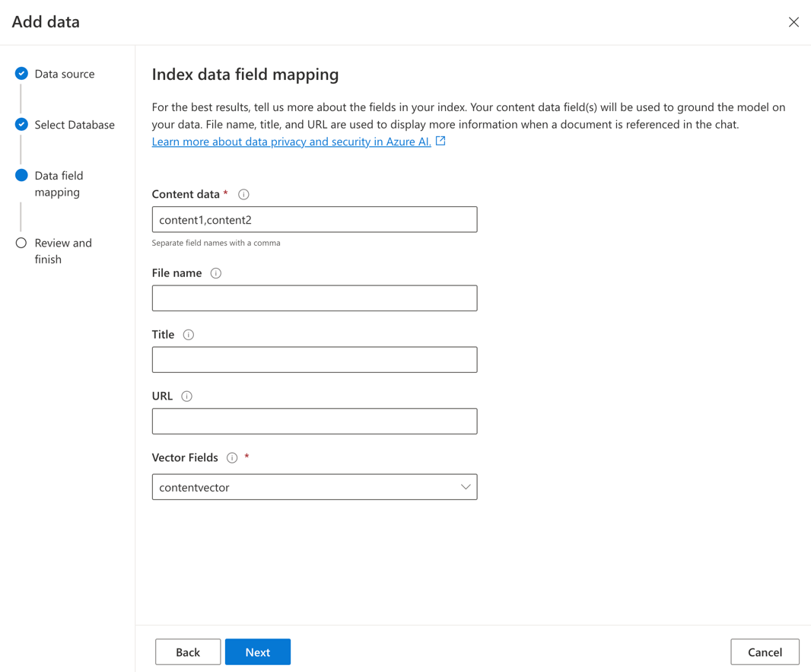Close the Add data dialog
Screen dimensions: 811x672
(794, 22)
